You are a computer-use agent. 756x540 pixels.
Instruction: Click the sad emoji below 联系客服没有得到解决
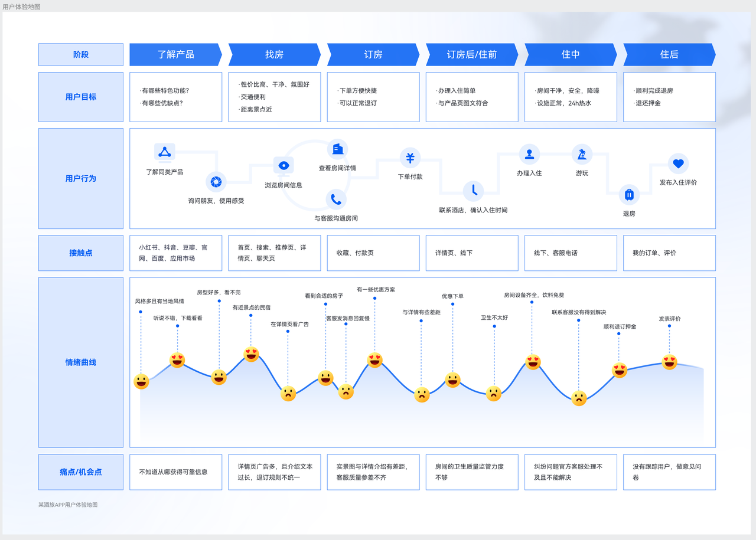tap(579, 398)
